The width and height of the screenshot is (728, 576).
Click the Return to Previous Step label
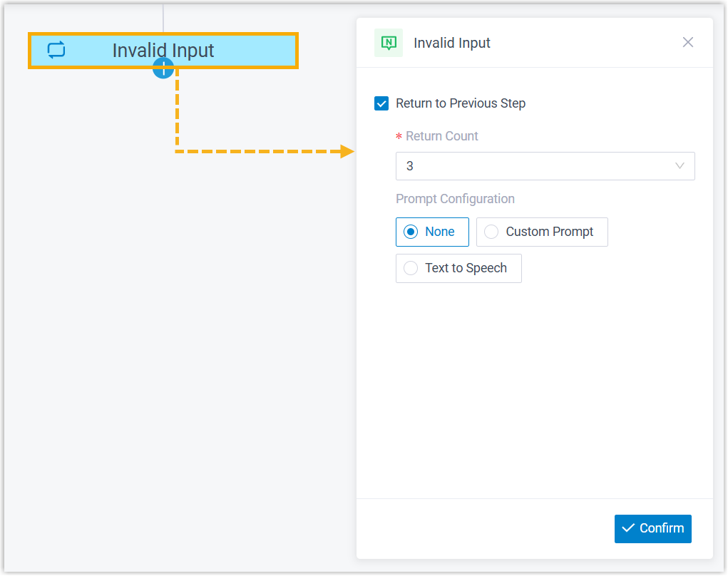461,103
